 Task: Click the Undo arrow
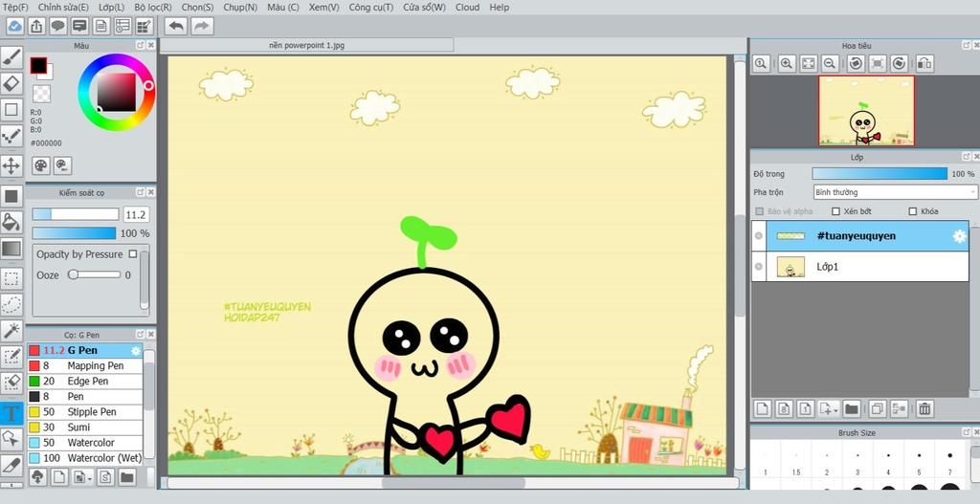pos(177,26)
